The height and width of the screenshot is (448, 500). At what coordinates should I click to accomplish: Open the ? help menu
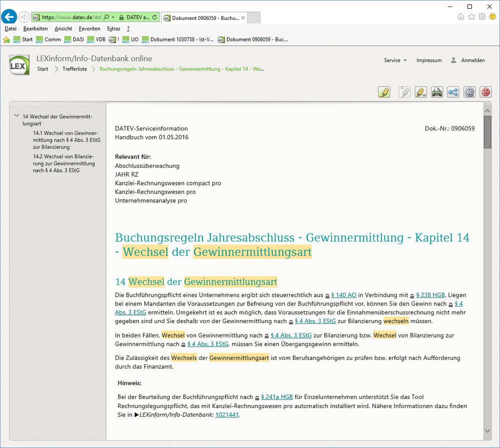pos(128,28)
